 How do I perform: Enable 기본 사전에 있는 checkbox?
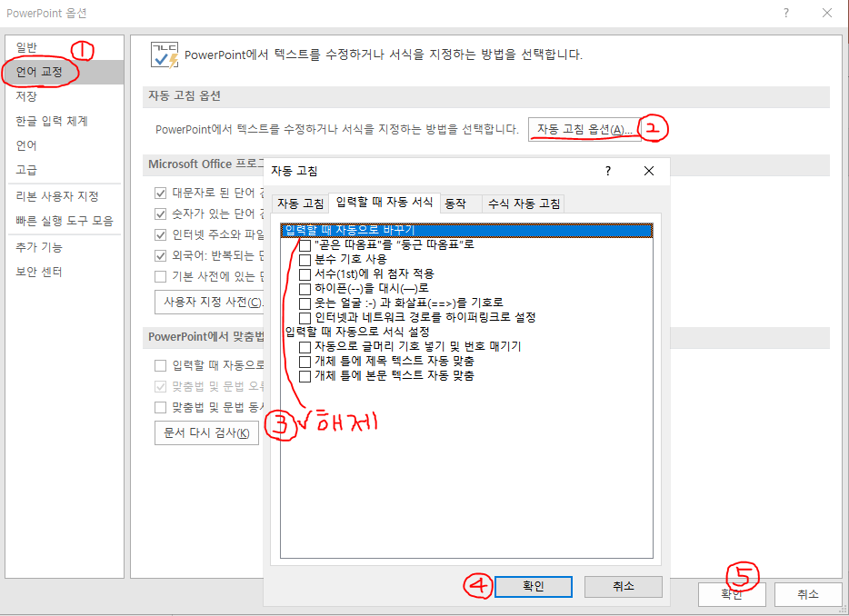coord(160,276)
